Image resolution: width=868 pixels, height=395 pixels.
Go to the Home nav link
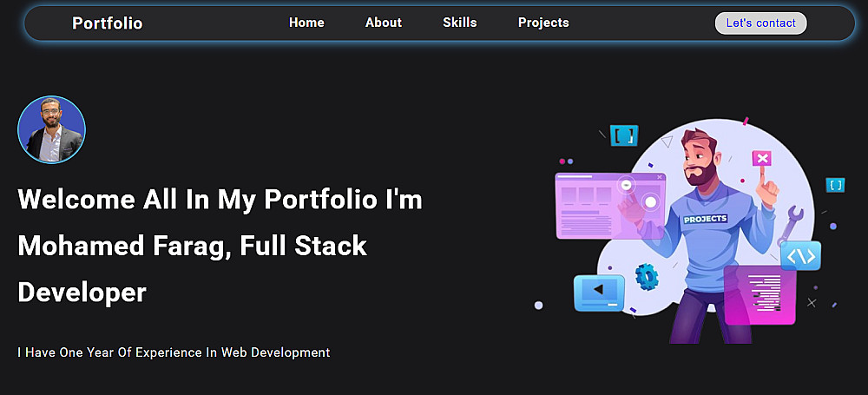pos(306,23)
